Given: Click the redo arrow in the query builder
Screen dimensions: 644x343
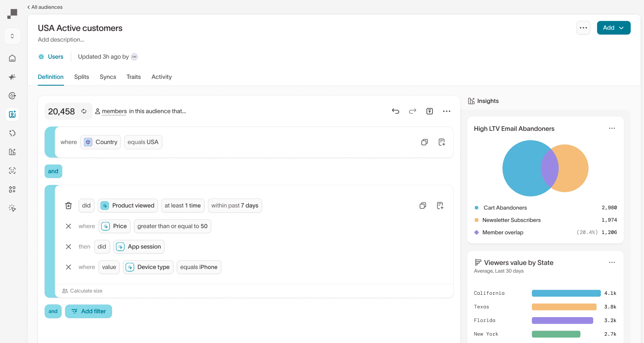Looking at the screenshot, I should click(x=412, y=111).
